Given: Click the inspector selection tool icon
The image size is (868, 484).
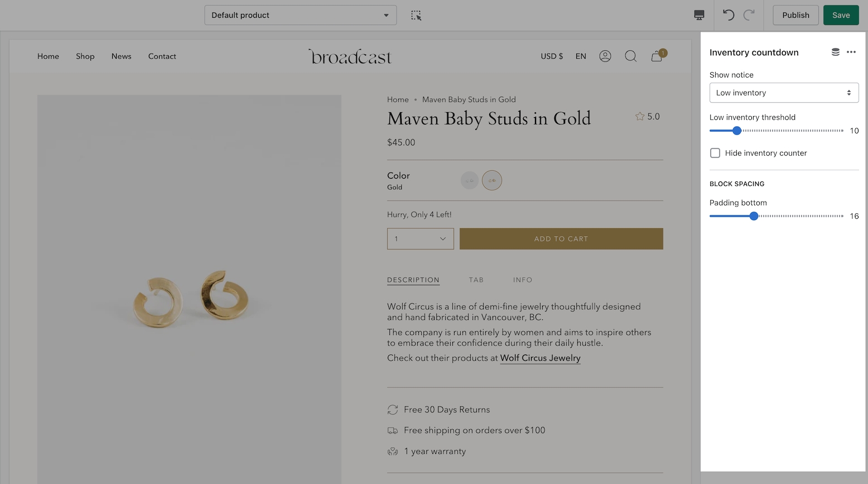Looking at the screenshot, I should 416,16.
